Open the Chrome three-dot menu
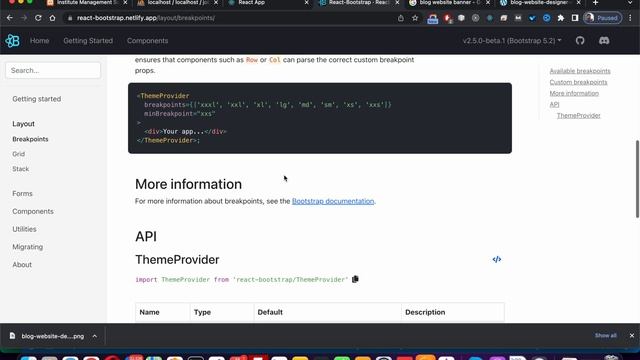This screenshot has width=640, height=360. pyautogui.click(x=631, y=18)
